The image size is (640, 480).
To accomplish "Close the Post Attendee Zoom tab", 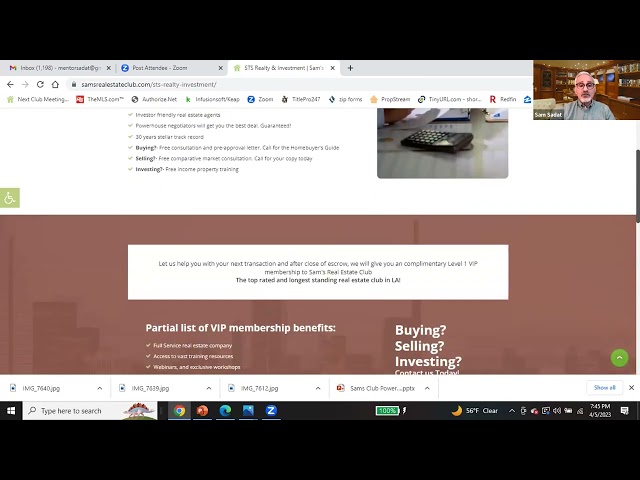I will [220, 68].
